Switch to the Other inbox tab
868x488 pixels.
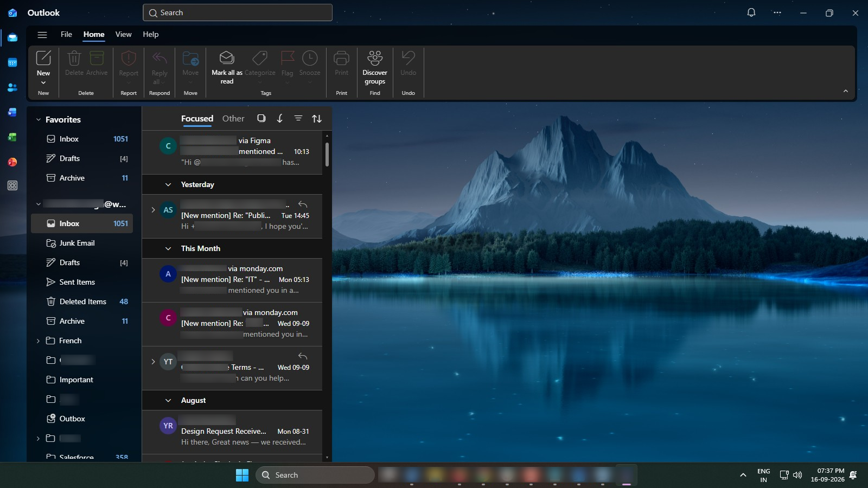point(233,118)
